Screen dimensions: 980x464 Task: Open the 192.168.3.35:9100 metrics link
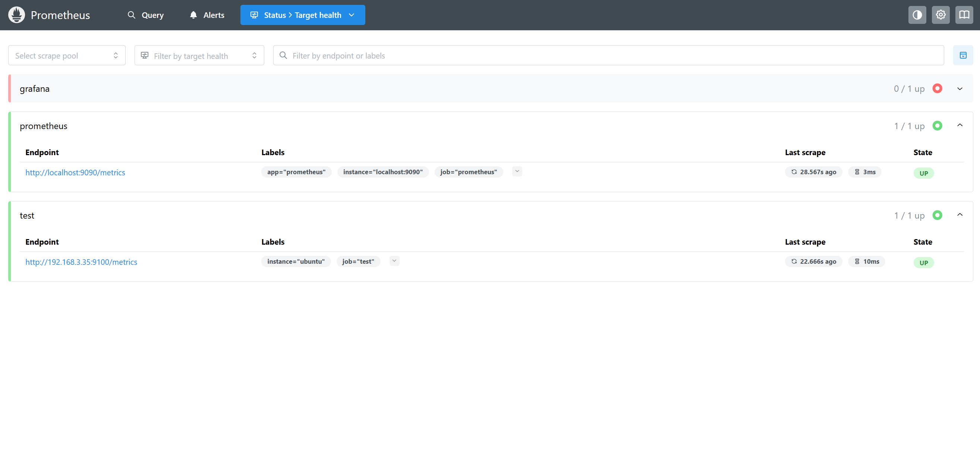point(81,262)
